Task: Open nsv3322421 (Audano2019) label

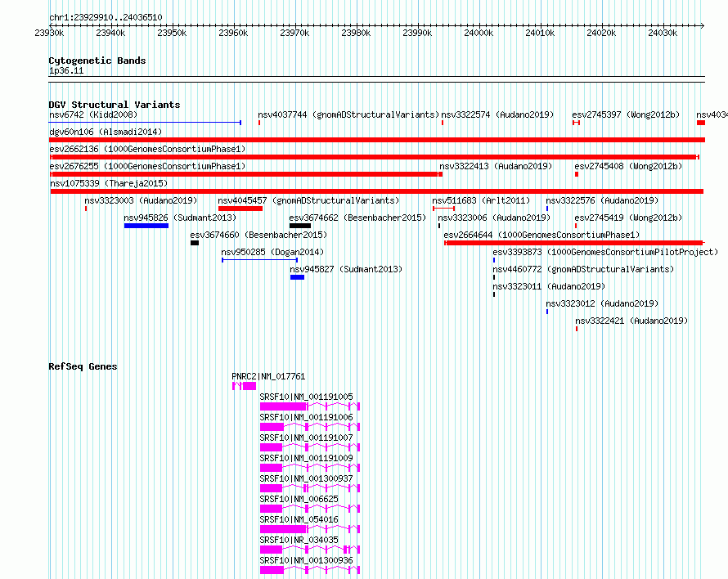Action: pos(631,321)
